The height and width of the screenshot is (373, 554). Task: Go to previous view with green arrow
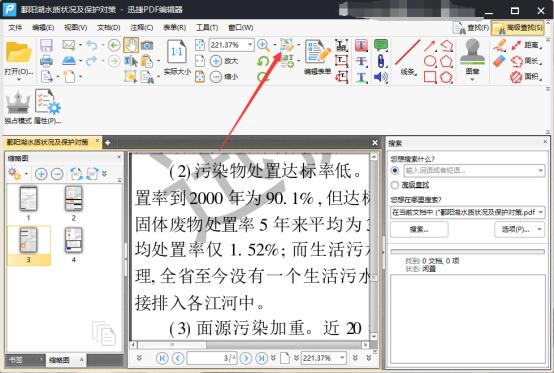114,45
